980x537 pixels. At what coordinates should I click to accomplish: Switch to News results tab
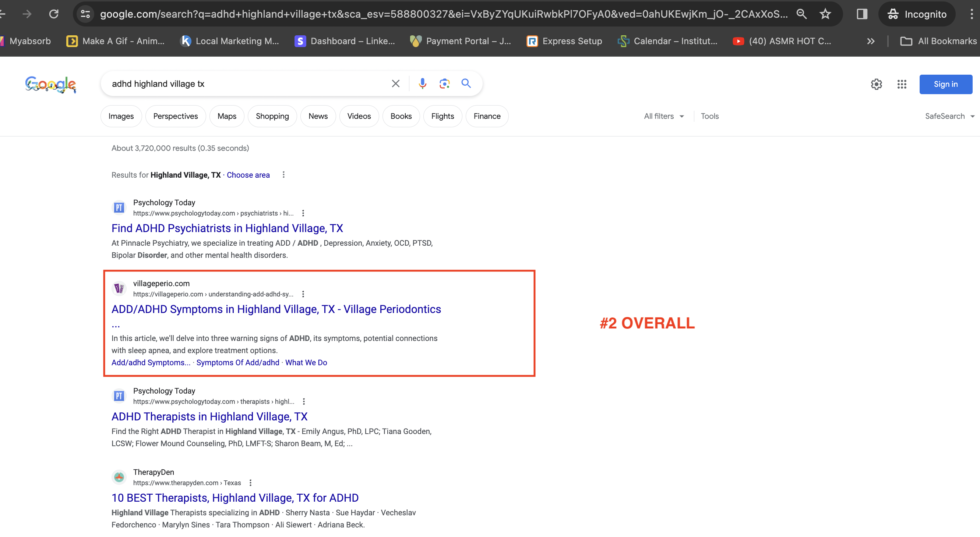click(318, 116)
